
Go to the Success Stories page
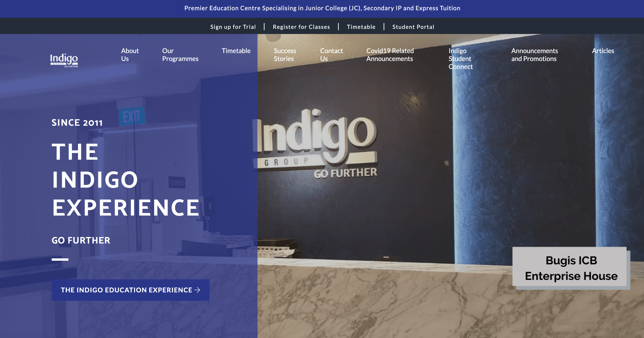click(x=285, y=54)
